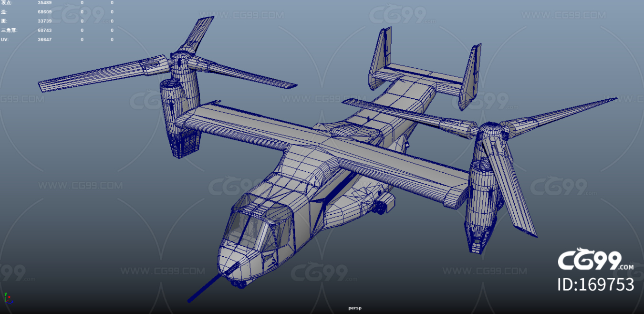The width and height of the screenshot is (644, 314).
Task: Select the right vertical tail fin
Action: [x=470, y=76]
